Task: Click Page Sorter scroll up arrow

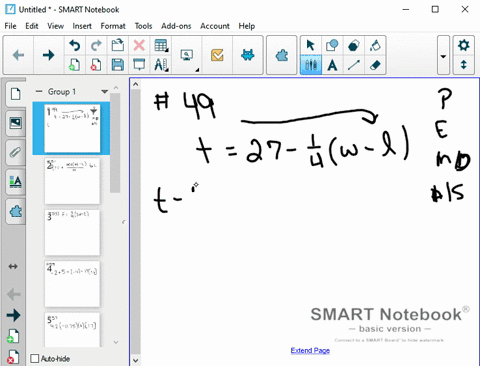Action: (x=116, y=88)
